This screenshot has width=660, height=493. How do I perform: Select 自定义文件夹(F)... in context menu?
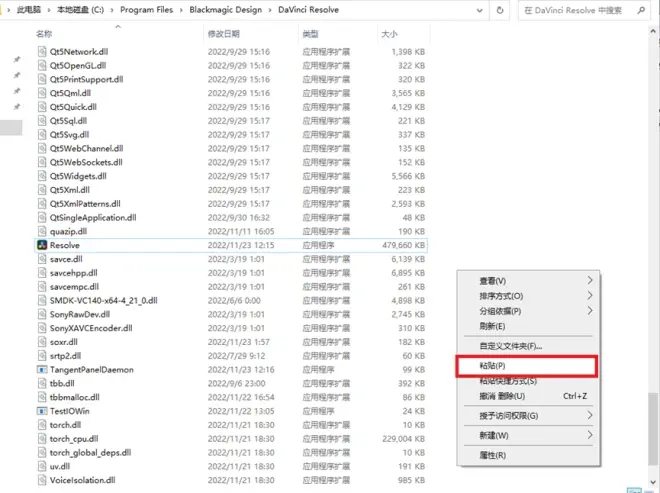[x=528, y=346]
